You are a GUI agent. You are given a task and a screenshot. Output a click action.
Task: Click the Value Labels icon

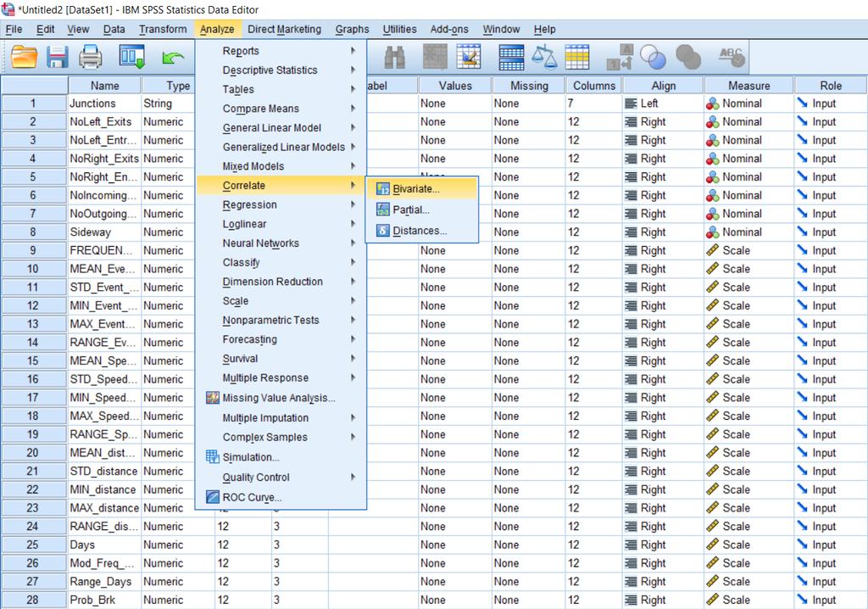pos(620,58)
